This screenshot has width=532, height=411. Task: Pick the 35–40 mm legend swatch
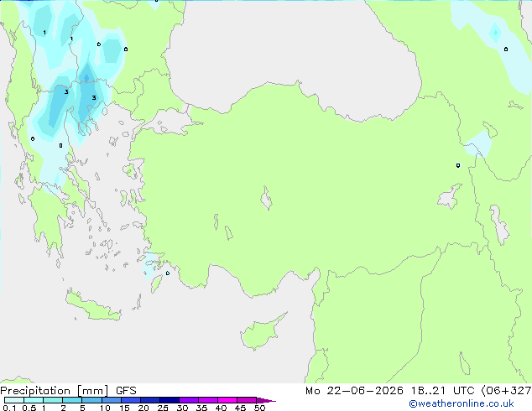point(208,400)
